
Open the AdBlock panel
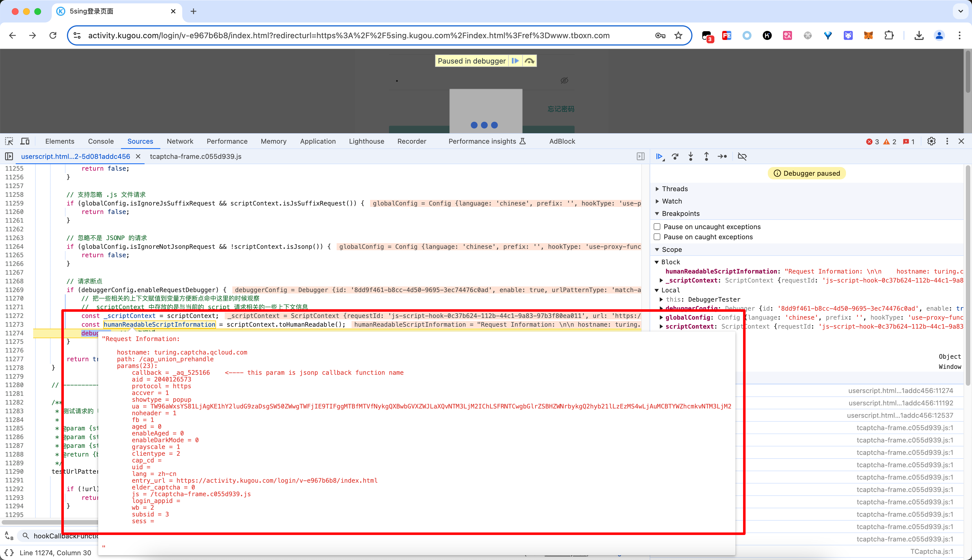pyautogui.click(x=562, y=141)
